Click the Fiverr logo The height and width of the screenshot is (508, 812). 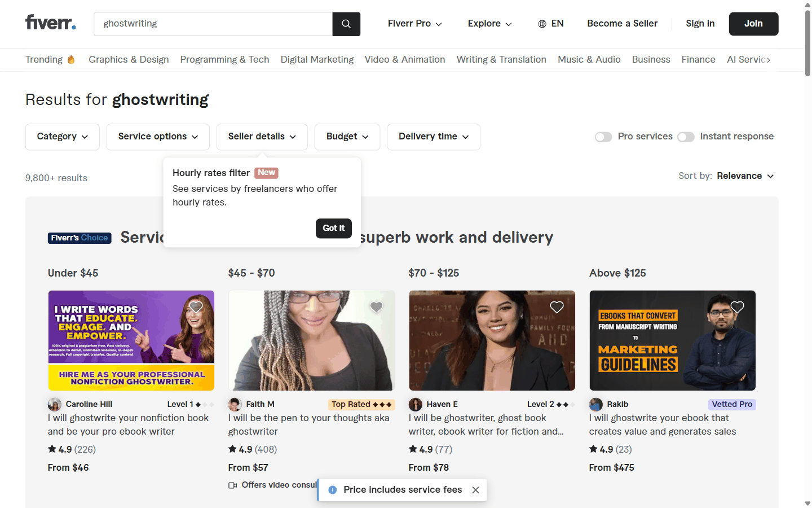[x=50, y=23]
